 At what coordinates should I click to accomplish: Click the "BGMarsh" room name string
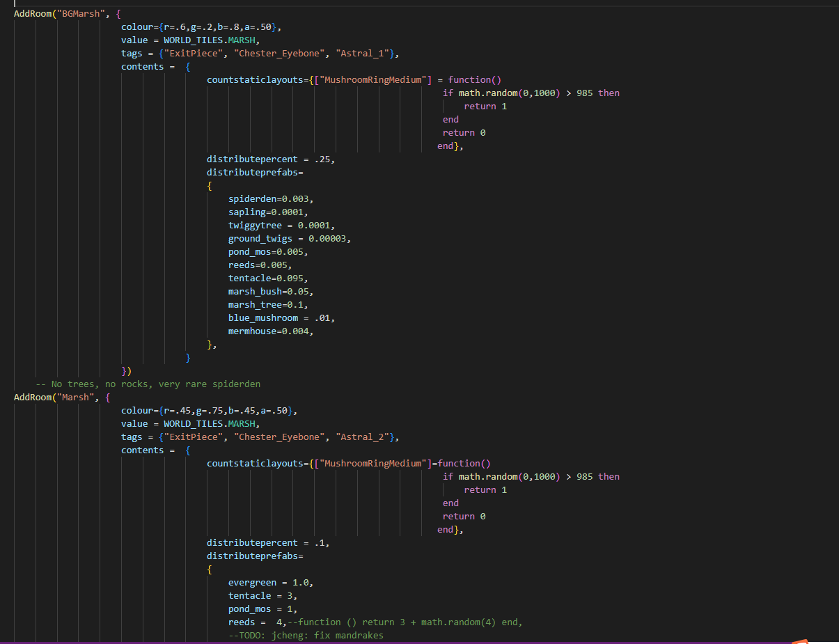tap(79, 14)
